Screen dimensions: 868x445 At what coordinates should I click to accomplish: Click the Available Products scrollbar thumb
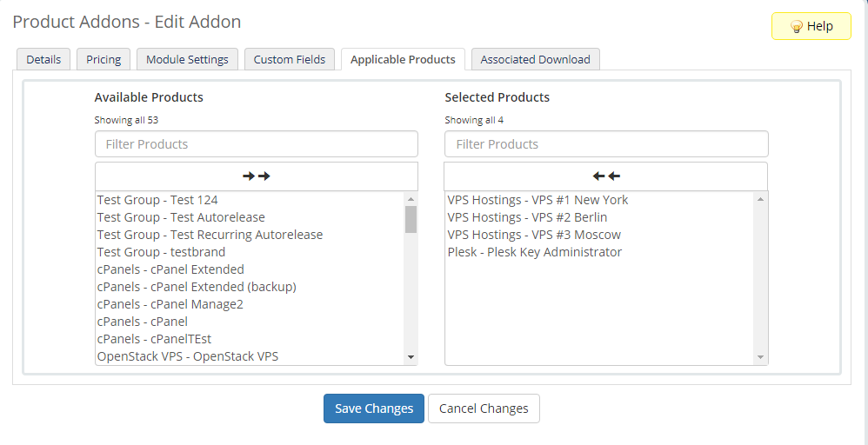pyautogui.click(x=411, y=219)
